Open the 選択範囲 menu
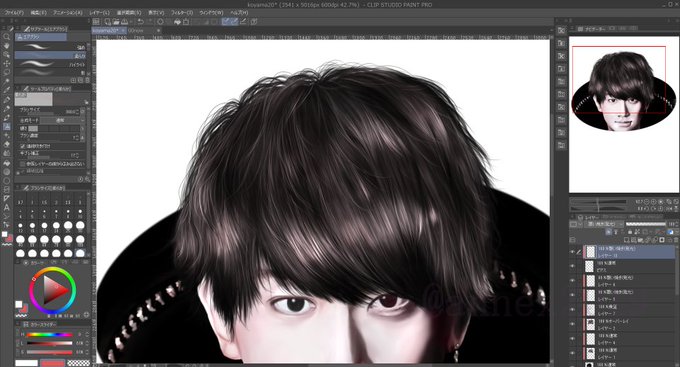The height and width of the screenshot is (367, 680). (129, 13)
